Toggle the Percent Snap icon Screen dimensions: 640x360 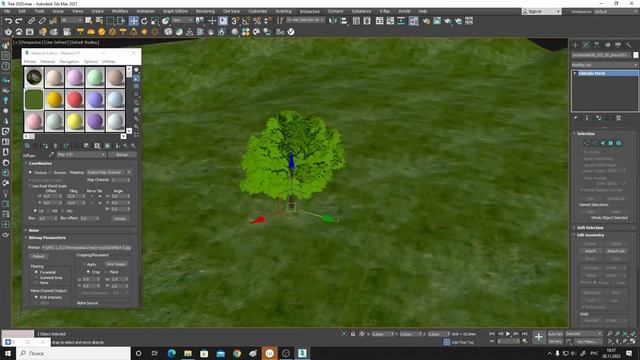pyautogui.click(x=257, y=20)
